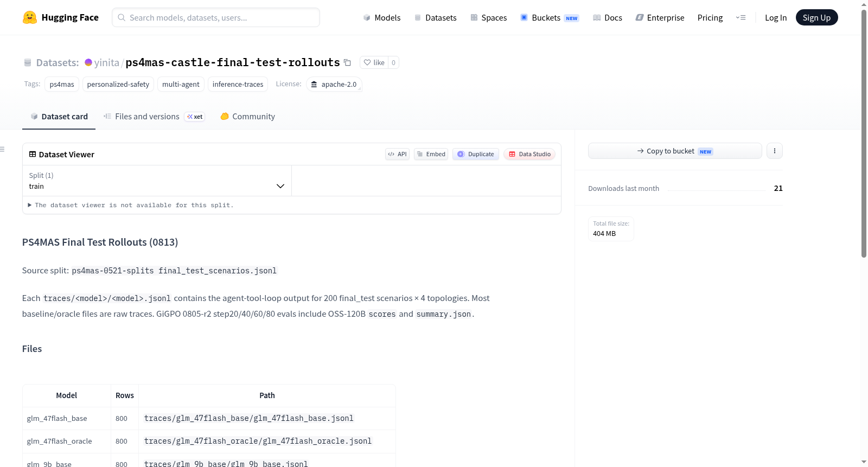
Task: Click the Hugging Face logo icon
Action: 30,17
